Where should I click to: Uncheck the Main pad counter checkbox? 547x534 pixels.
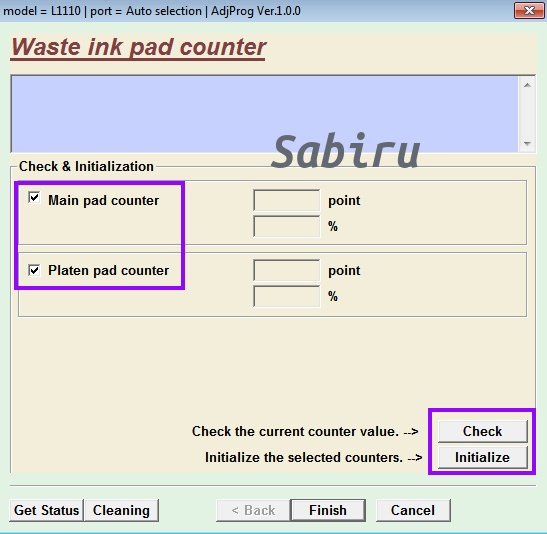coord(34,198)
